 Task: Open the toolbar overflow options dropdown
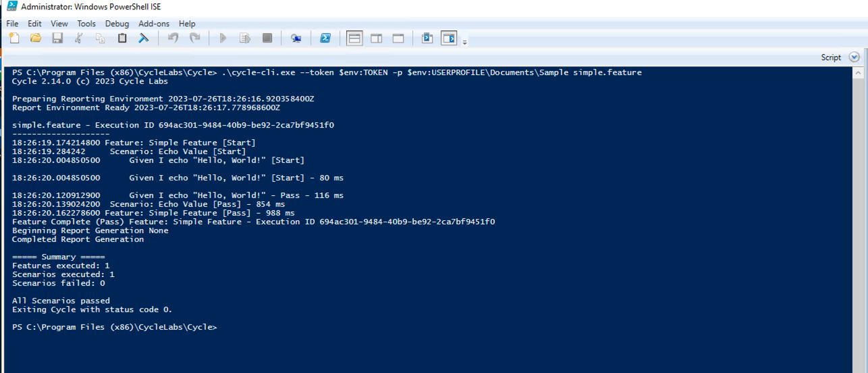pos(464,43)
